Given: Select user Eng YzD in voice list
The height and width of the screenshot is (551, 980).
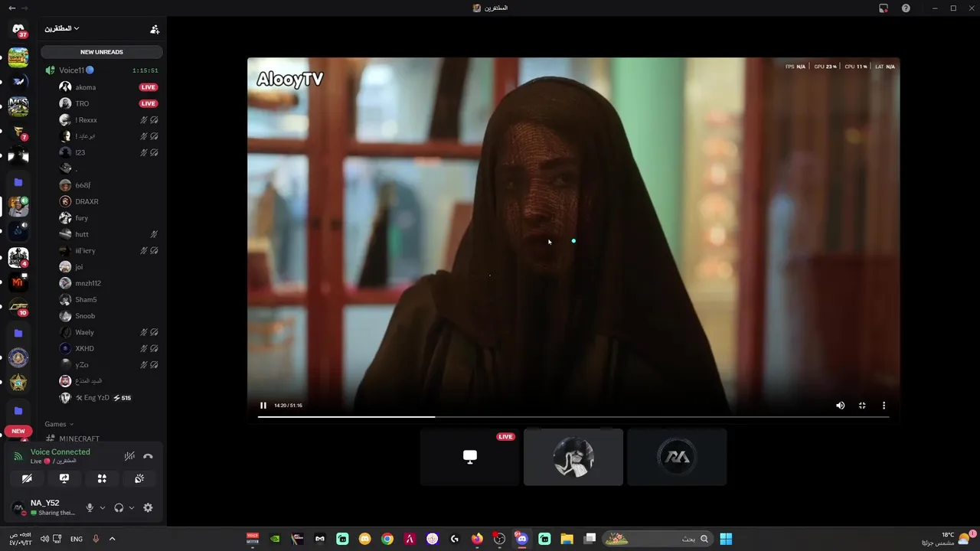Looking at the screenshot, I should pyautogui.click(x=108, y=398).
